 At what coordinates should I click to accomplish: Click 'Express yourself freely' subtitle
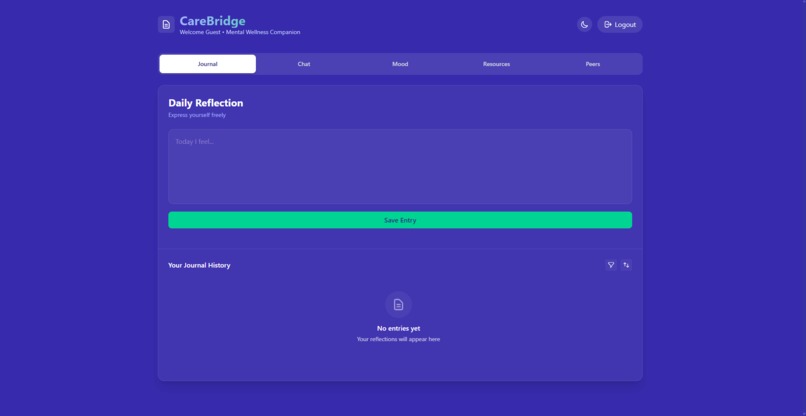point(197,115)
